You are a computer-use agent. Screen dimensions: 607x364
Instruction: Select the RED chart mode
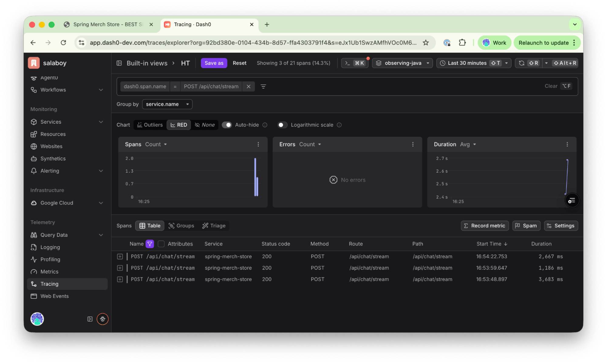point(179,125)
